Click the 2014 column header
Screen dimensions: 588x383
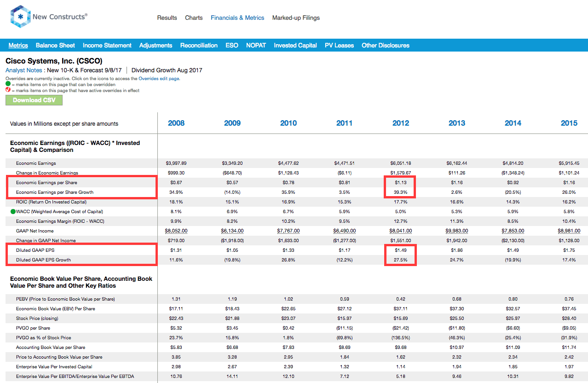pyautogui.click(x=513, y=123)
